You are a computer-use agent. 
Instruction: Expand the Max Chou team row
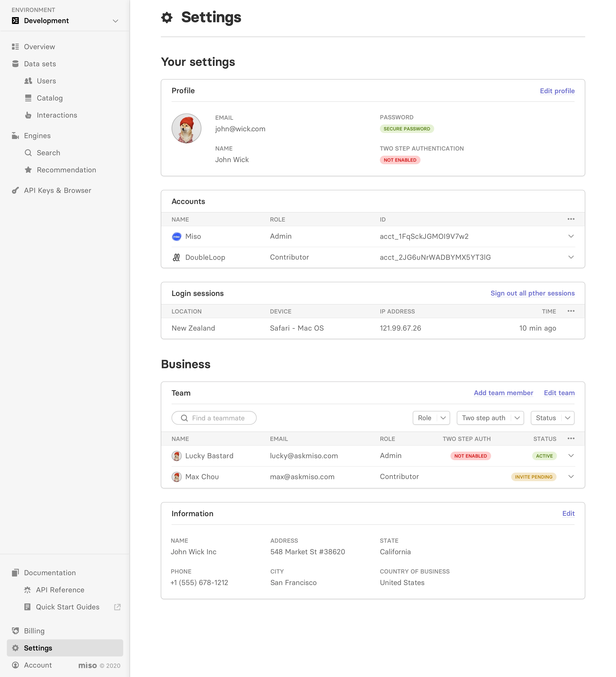click(571, 476)
